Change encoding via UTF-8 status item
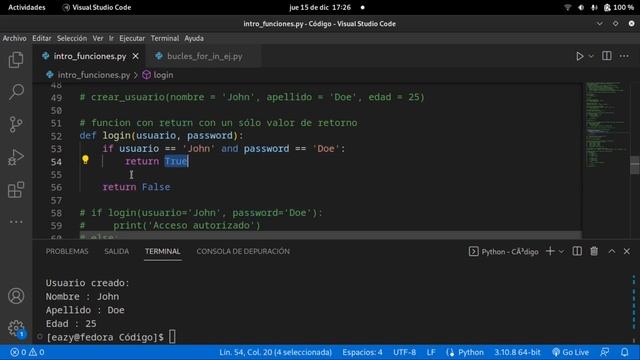The height and width of the screenshot is (360, 640). (x=404, y=352)
